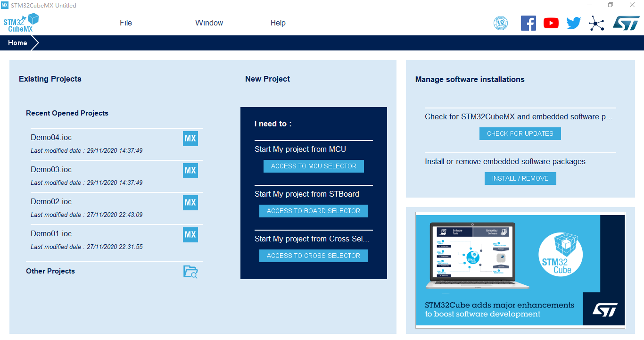Open the Window menu
644x340 pixels.
[x=209, y=23]
